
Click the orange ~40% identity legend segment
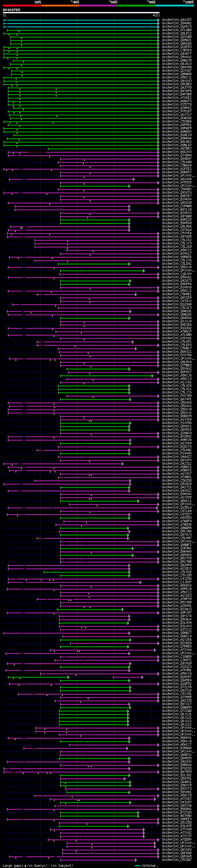(x=61, y=6)
